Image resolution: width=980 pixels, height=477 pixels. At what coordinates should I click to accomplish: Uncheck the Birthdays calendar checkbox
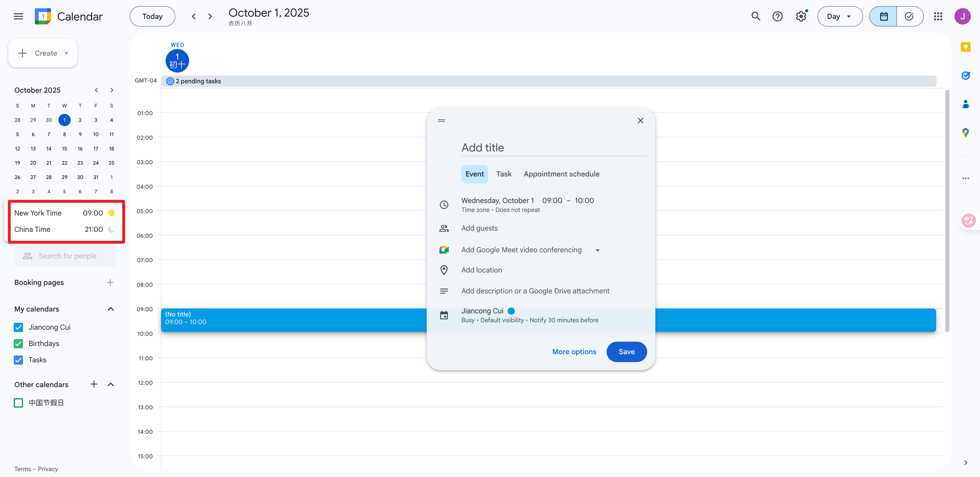tap(18, 343)
